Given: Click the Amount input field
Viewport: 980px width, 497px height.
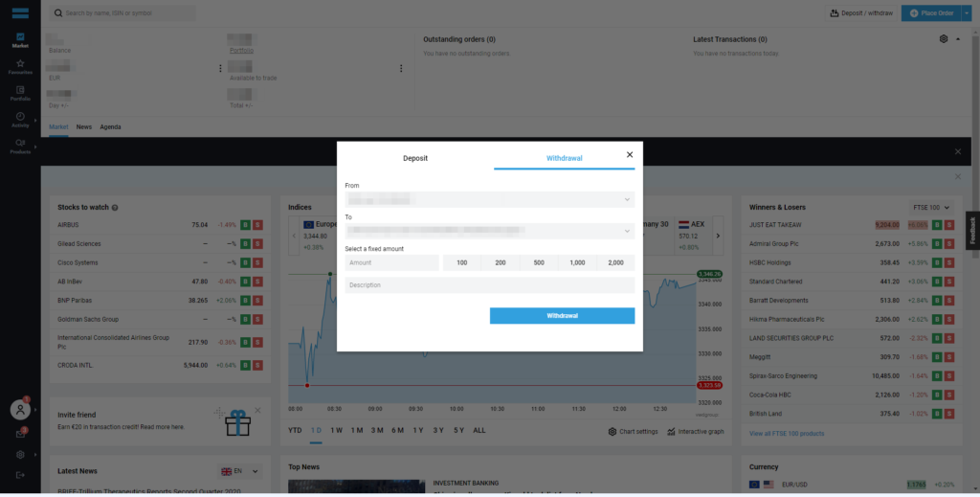Looking at the screenshot, I should (391, 262).
